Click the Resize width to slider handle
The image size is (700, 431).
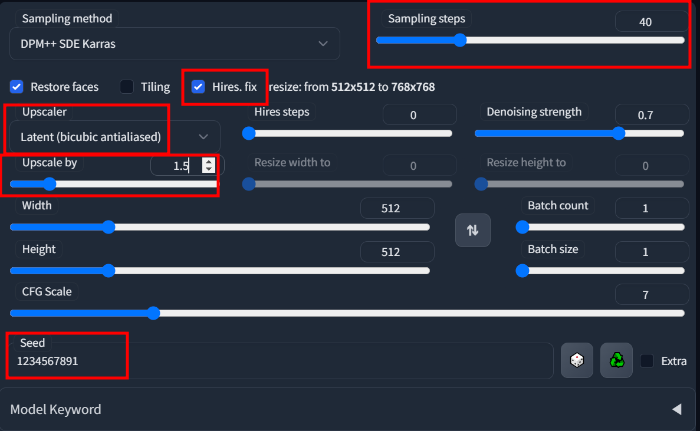tap(249, 184)
